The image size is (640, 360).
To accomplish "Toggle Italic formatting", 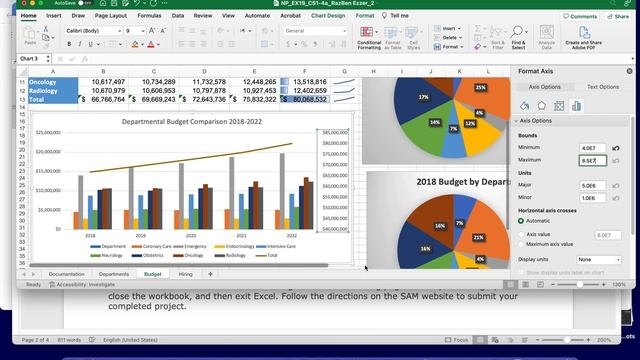I will tap(80, 44).
